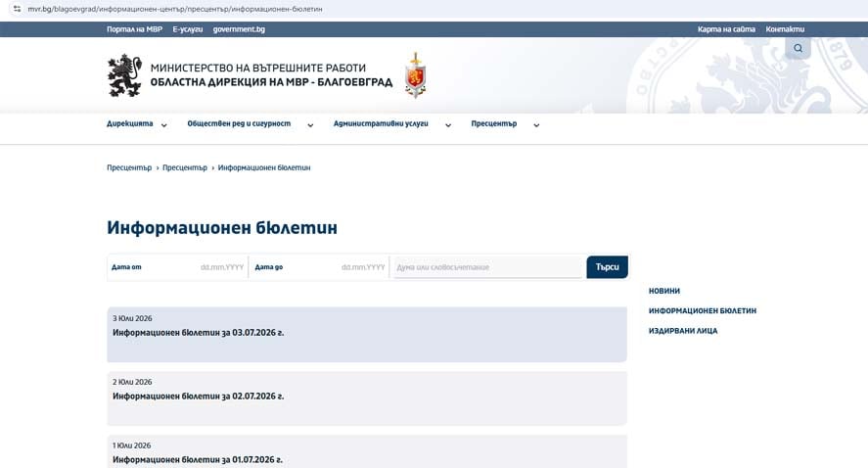Open Информационен бюлетин за 03.07.2026 г.

pyautogui.click(x=199, y=333)
